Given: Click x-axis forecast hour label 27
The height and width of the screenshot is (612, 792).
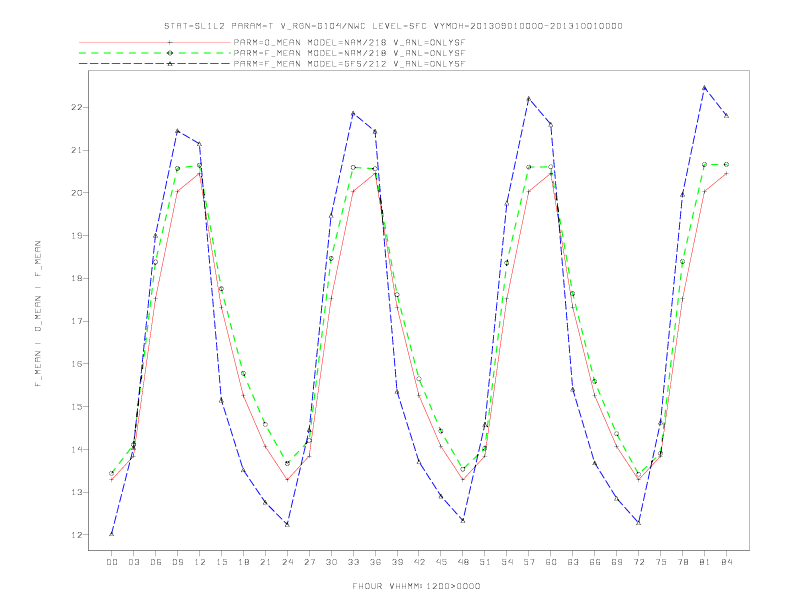Looking at the screenshot, I should tap(309, 562).
